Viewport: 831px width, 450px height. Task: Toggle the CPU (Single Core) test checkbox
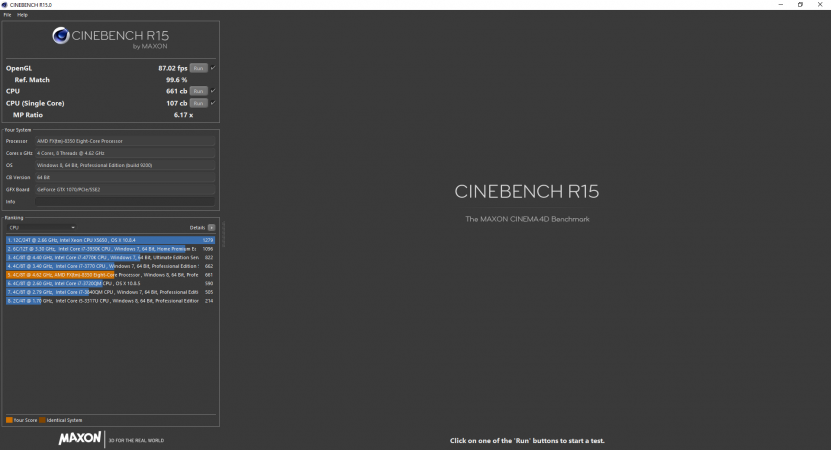coord(213,103)
